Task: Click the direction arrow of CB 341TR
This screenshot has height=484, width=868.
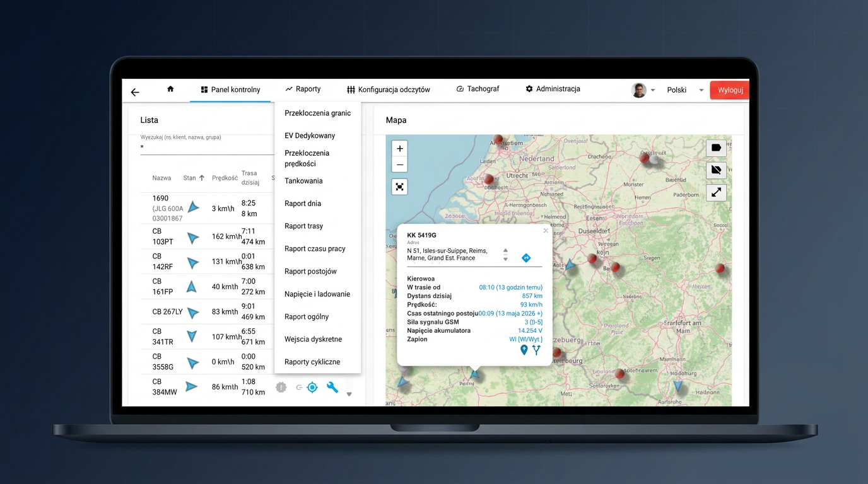Action: 192,337
